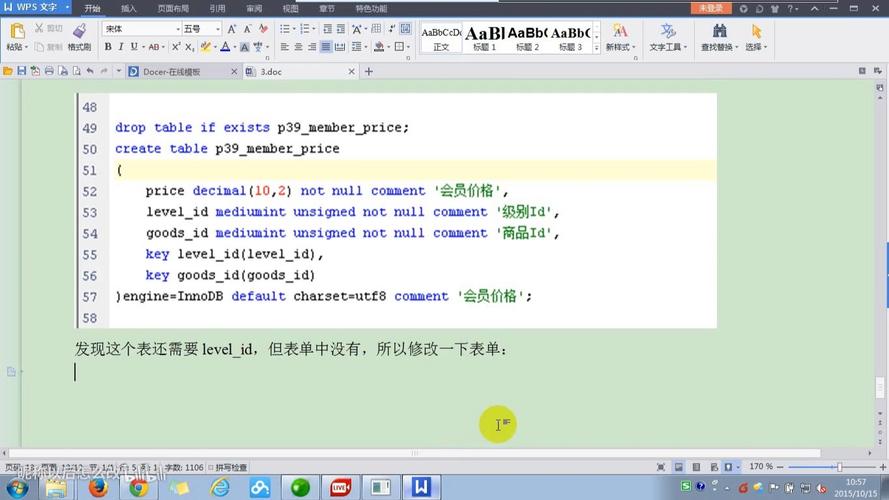Toggle underline formatting
Image resolution: width=889 pixels, height=500 pixels.
point(134,47)
